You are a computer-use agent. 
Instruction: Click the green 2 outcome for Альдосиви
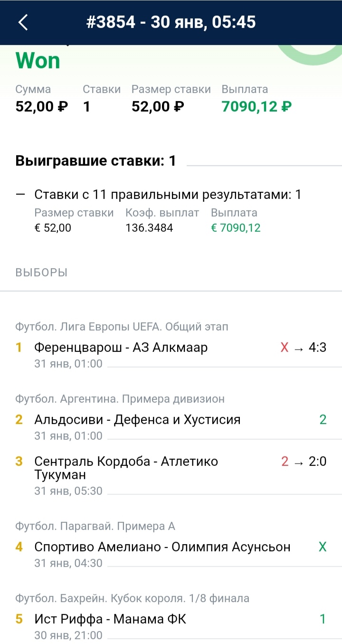[323, 420]
